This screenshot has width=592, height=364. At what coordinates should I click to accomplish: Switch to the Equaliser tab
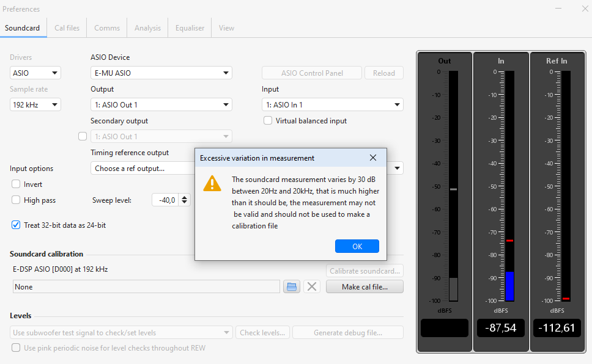(x=190, y=28)
